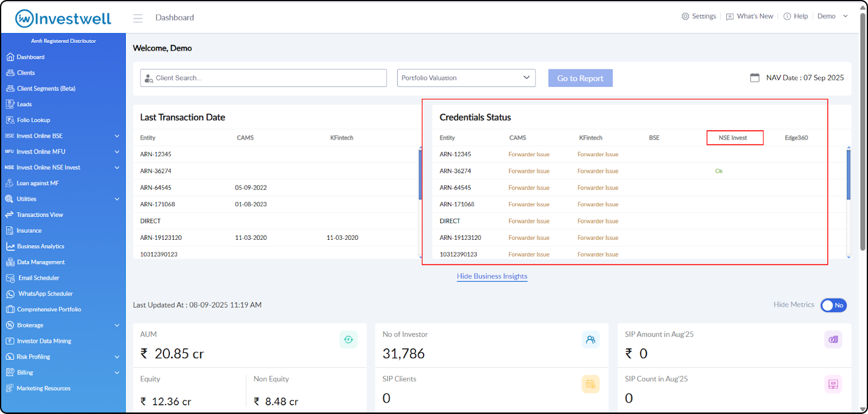This screenshot has width=868, height=414.
Task: Click the Ok status for ARN-36274
Action: [719, 171]
